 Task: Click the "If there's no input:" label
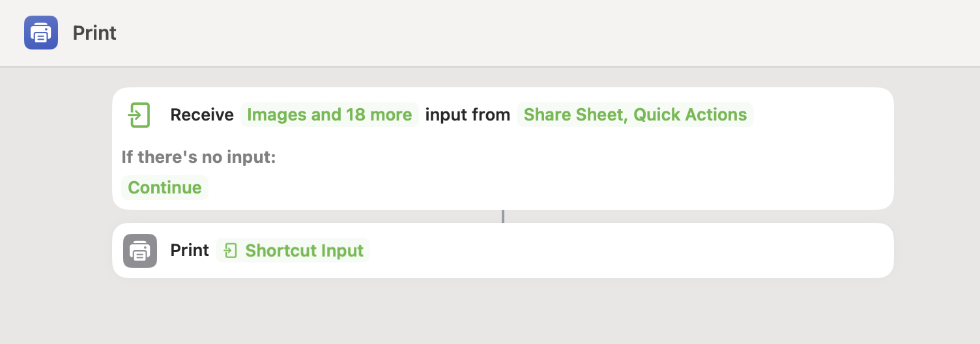pos(199,157)
